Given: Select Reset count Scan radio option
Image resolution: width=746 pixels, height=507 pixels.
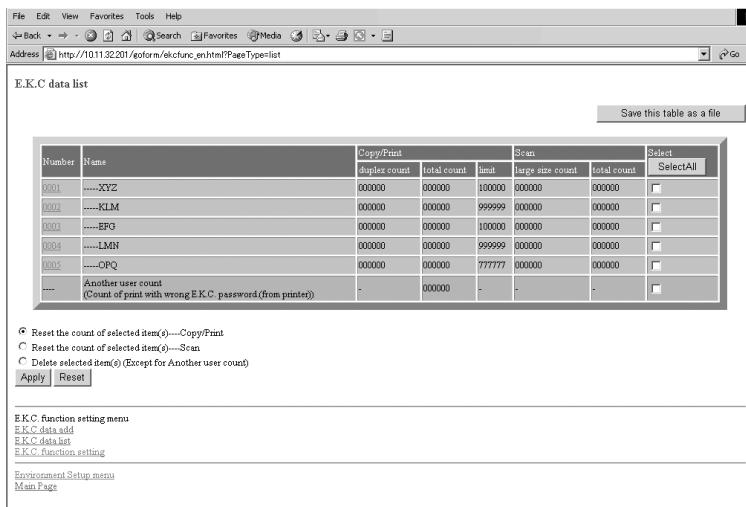Looking at the screenshot, I should click(x=22, y=346).
